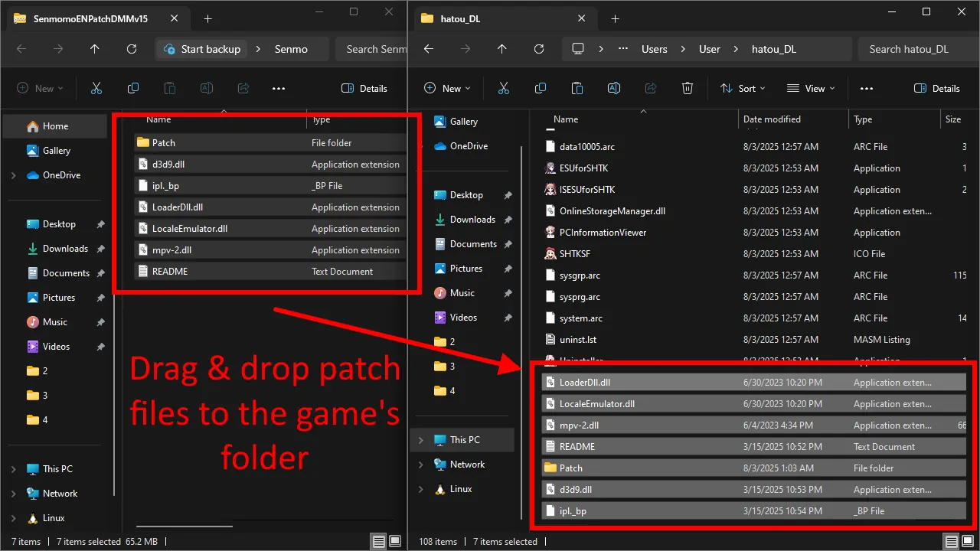Viewport: 980px width, 551px height.
Task: Click Share icon in hatou_DL toolbar
Action: coord(651,88)
